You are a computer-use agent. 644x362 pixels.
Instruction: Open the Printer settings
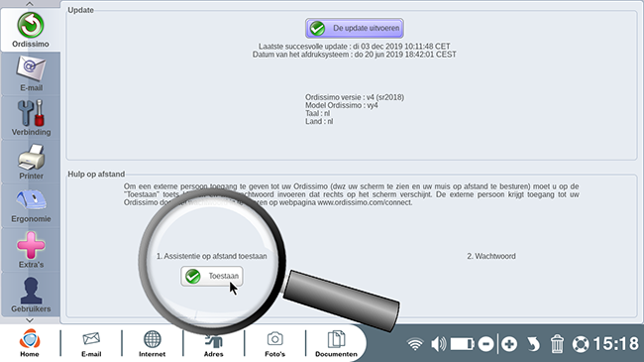pos(31,162)
